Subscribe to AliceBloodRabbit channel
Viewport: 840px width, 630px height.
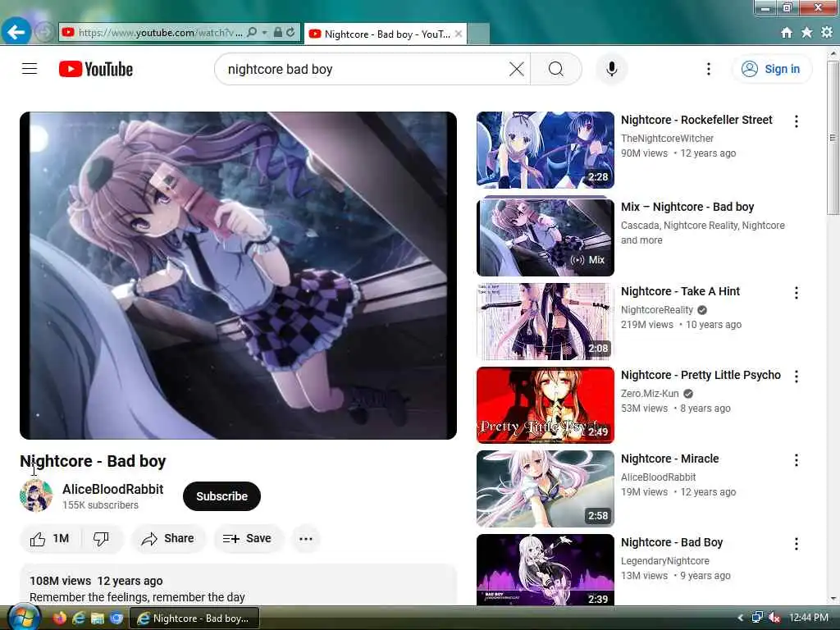pos(221,496)
